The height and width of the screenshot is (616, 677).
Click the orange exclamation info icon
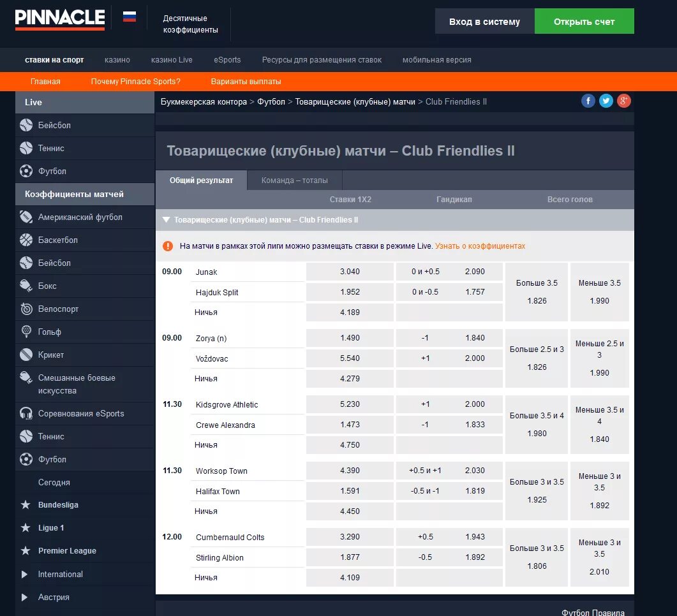click(168, 246)
